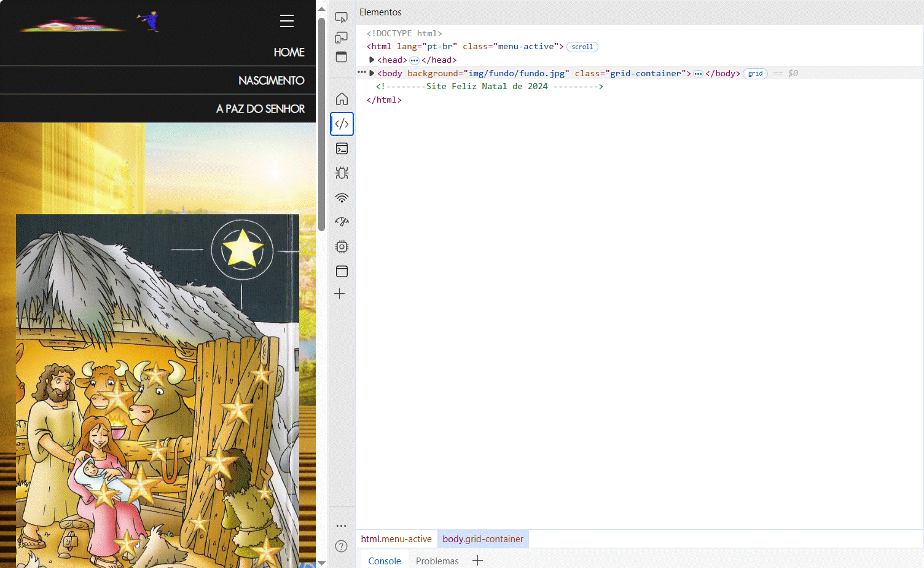Expand the body element in the DOM tree
The image size is (924, 568).
(x=371, y=73)
